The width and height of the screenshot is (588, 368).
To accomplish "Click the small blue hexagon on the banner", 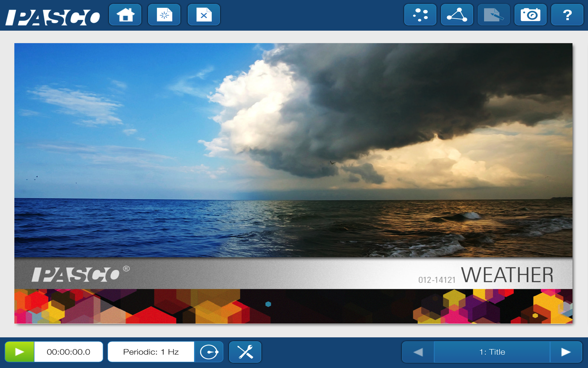I will tap(268, 304).
